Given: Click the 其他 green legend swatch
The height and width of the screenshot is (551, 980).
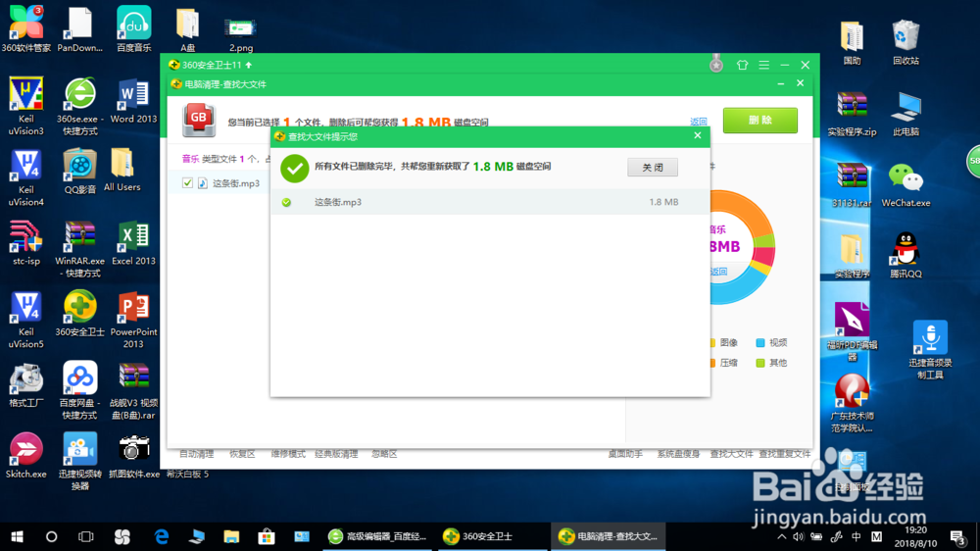Looking at the screenshot, I should click(x=760, y=363).
